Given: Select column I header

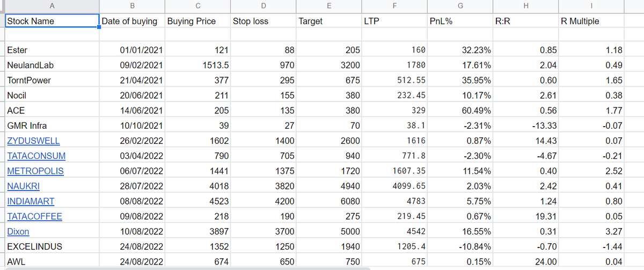Looking at the screenshot, I should click(x=591, y=6).
